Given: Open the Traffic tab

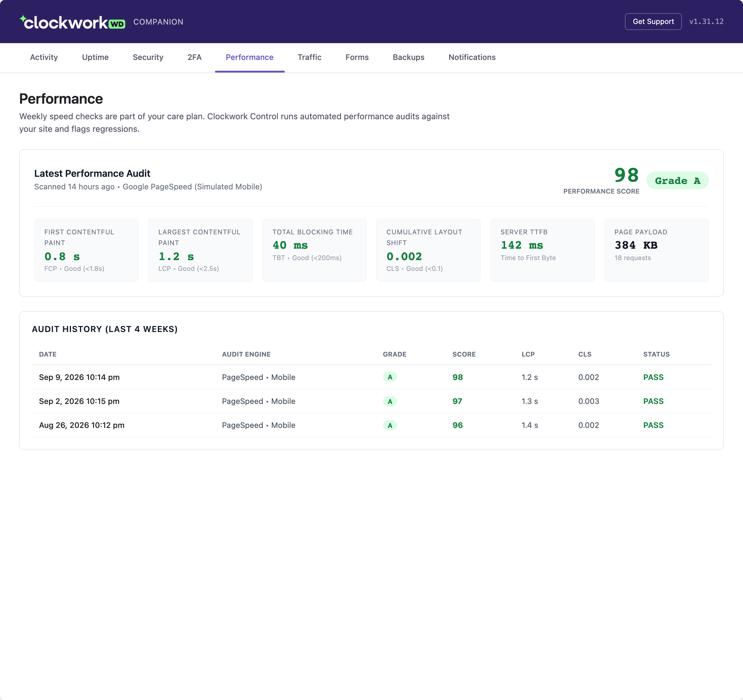Looking at the screenshot, I should point(309,57).
